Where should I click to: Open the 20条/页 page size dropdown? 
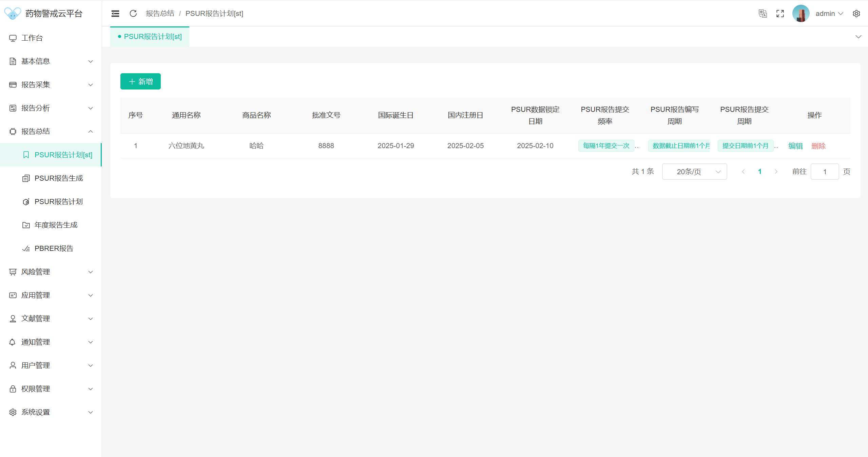coord(694,172)
